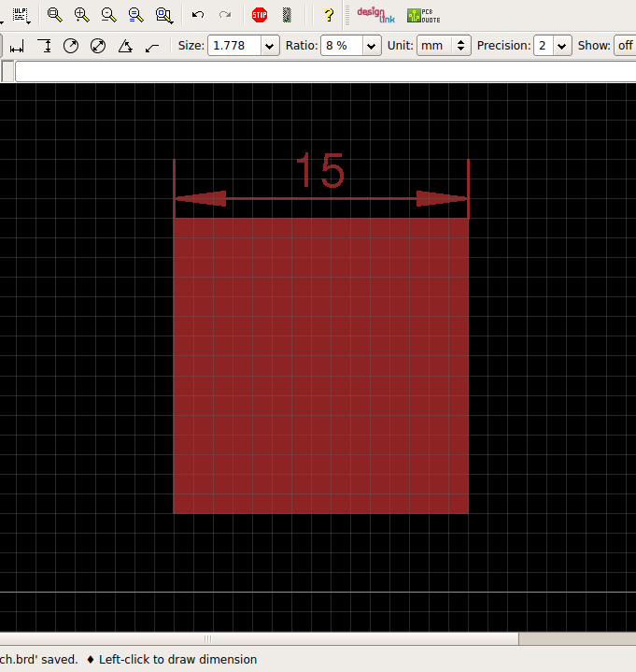Screen dimensions: 636x672
Task: Click the dimension text 15
Action: point(320,170)
